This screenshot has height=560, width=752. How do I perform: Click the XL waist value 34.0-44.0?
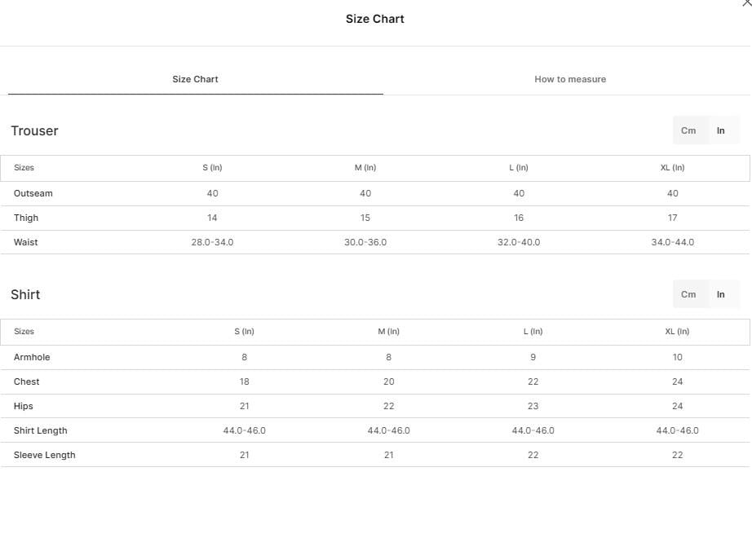[672, 242]
